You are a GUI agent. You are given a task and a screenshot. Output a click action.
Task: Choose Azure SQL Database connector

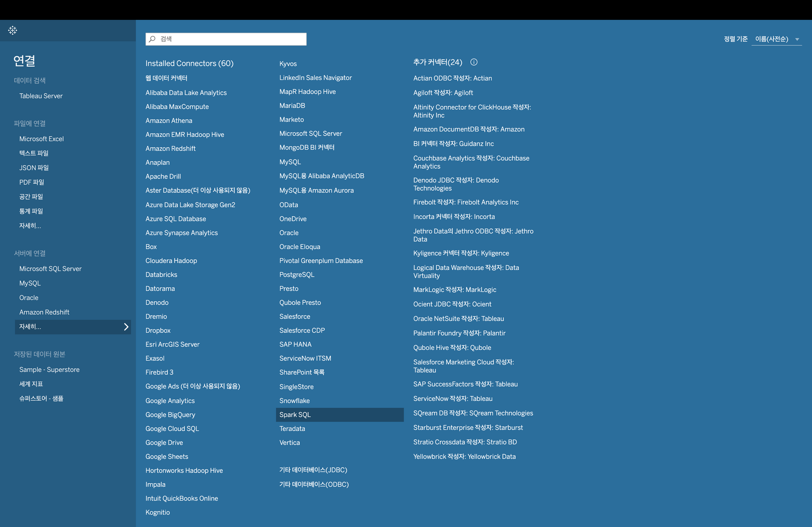[x=176, y=219]
